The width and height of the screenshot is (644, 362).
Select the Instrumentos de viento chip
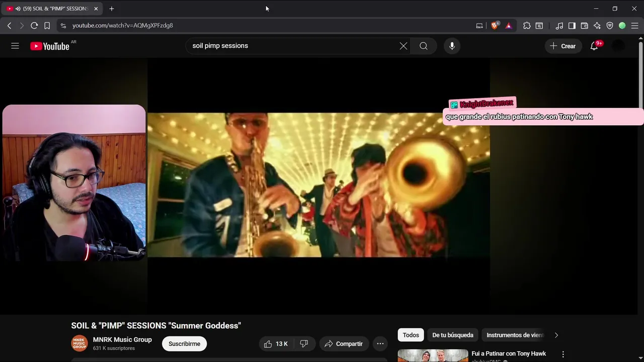click(515, 335)
